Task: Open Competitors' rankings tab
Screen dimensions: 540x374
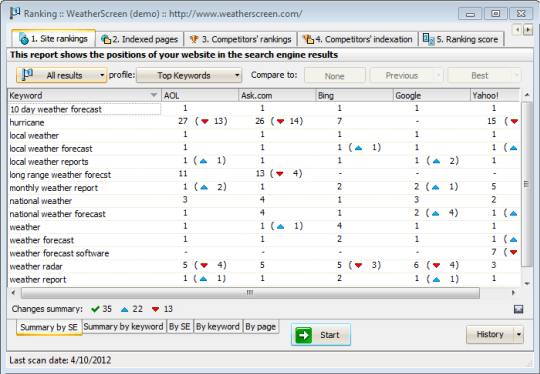Action: click(240, 39)
